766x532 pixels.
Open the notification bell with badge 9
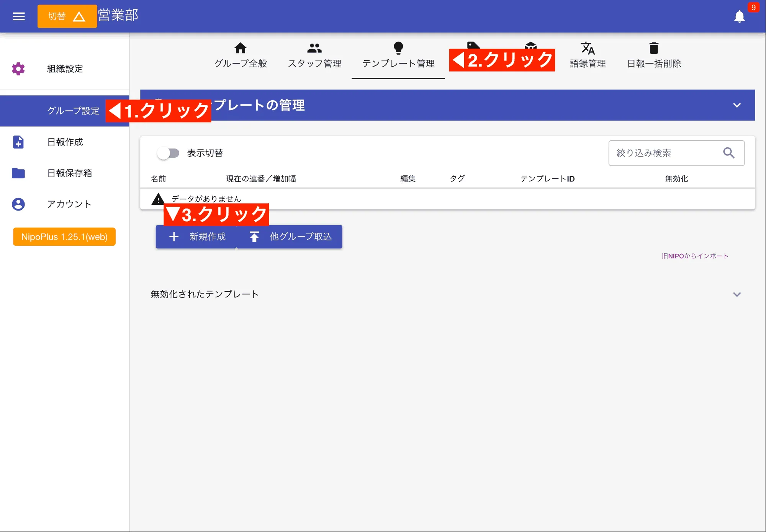click(739, 16)
